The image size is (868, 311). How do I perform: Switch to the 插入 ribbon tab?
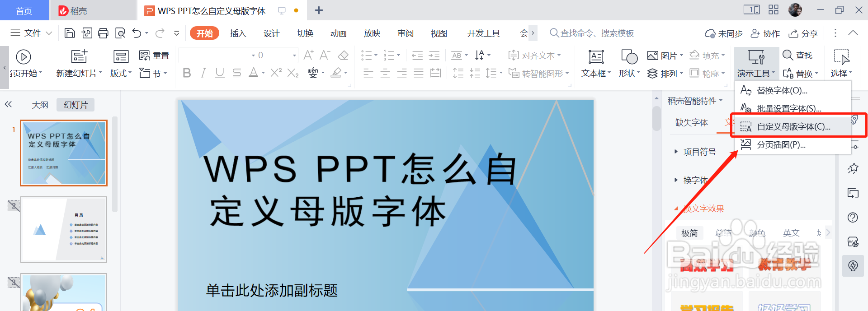point(238,33)
